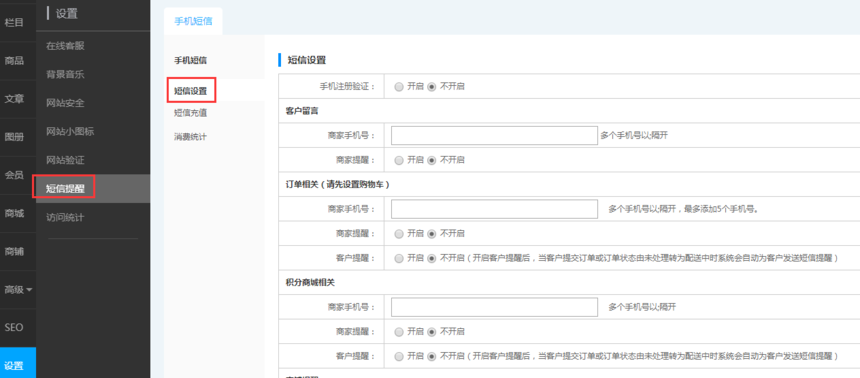The image size is (860, 378).
Task: Click the 客户留言 section heading
Action: [x=302, y=111]
